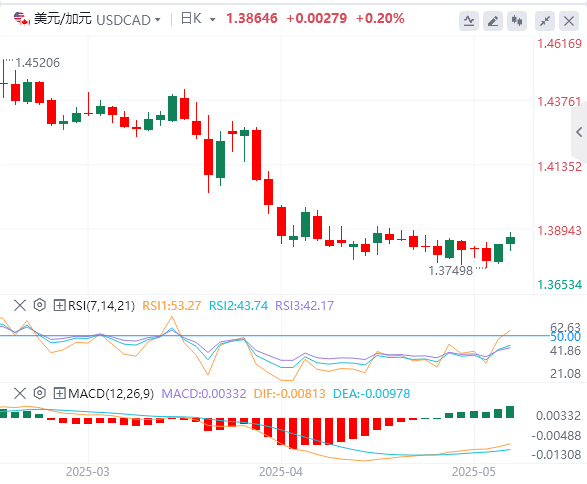587x484 pixels.
Task: Open the indicator line chart tool icon
Action: (469, 21)
